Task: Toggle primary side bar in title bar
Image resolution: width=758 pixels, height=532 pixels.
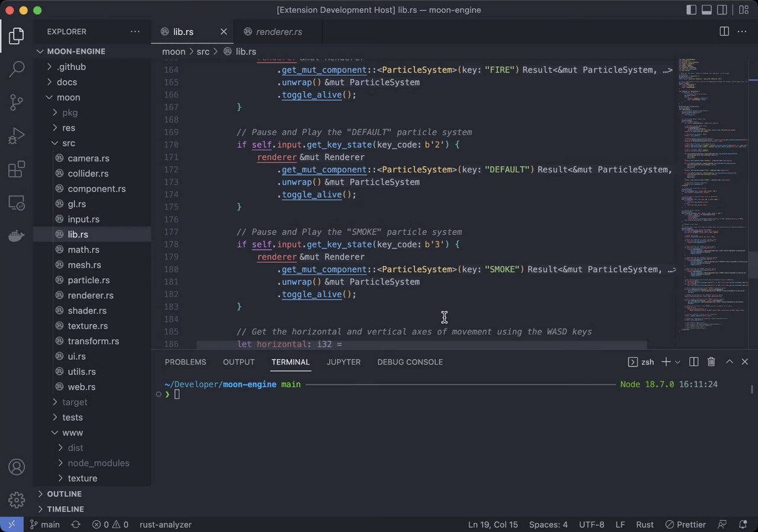Action: click(x=691, y=10)
